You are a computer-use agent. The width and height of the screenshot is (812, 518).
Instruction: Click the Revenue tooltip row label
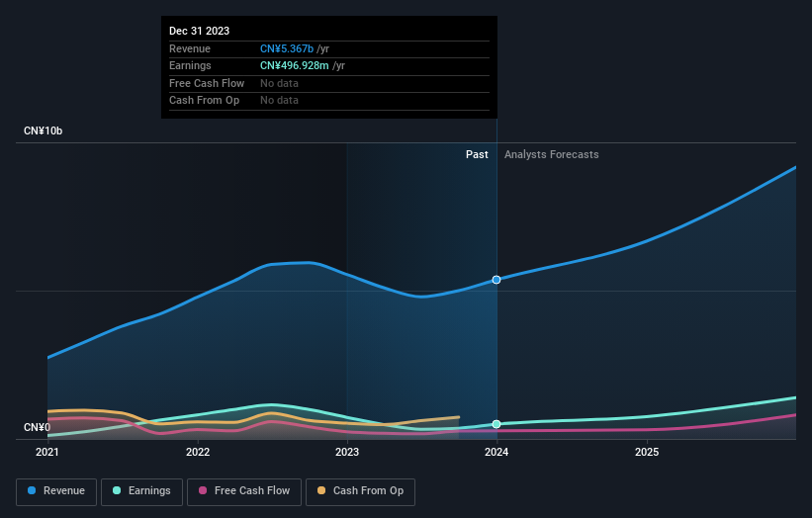pos(190,48)
